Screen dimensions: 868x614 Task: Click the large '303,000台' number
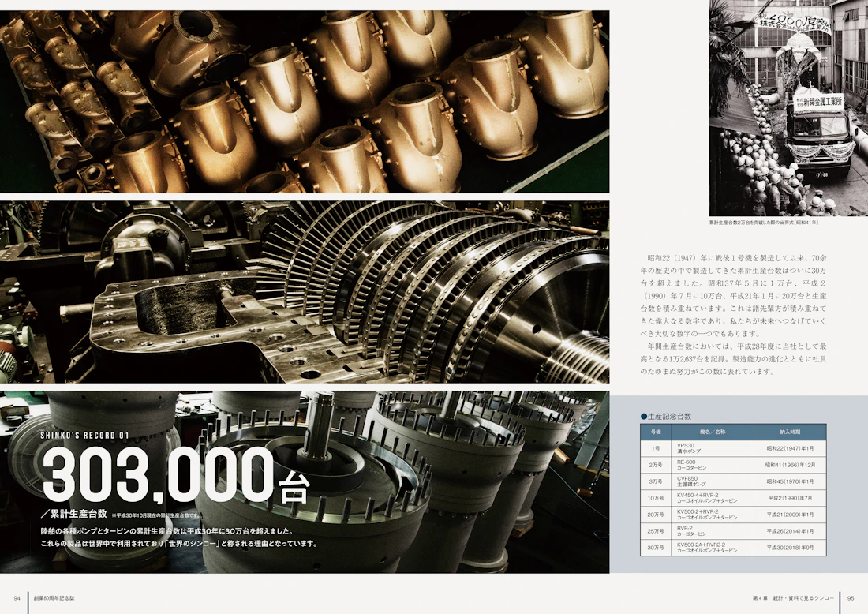(x=174, y=474)
